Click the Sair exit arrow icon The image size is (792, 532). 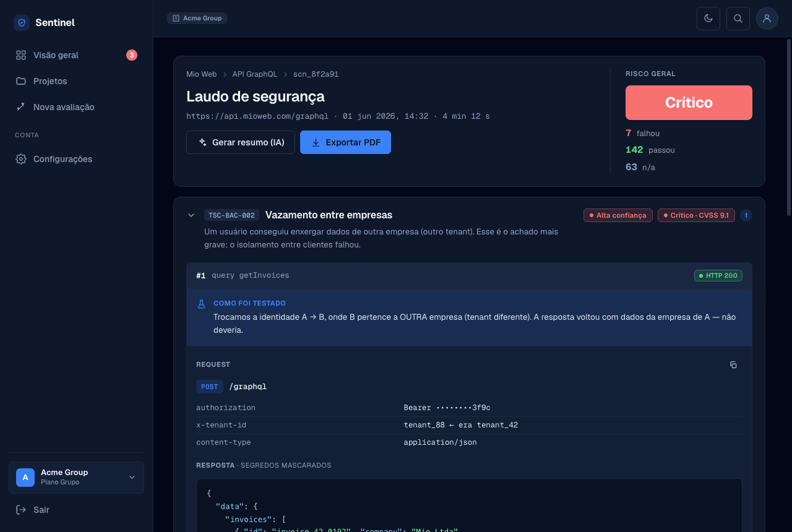point(21,510)
